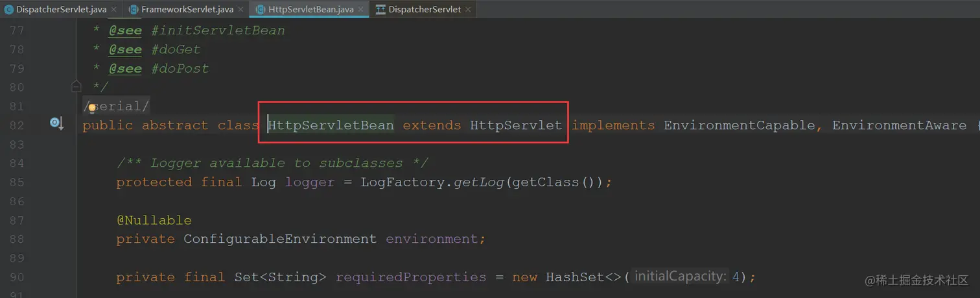The image size is (980, 298).
Task: Click the getClass() call
Action: [554, 182]
